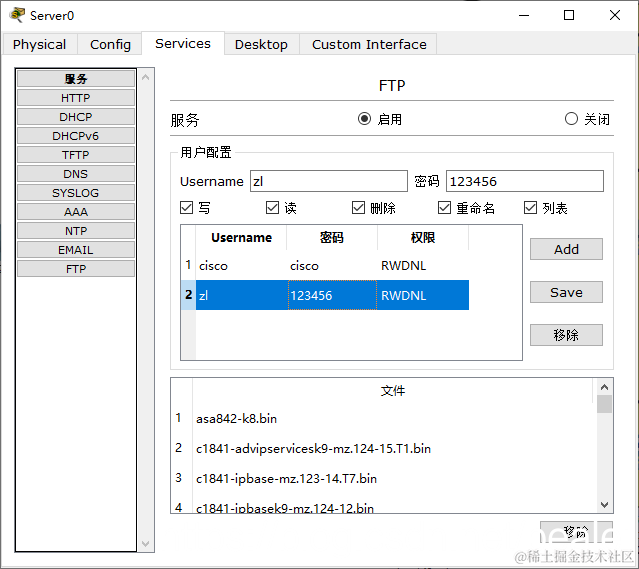Open the Physical tab
The width and height of the screenshot is (639, 569).
40,44
